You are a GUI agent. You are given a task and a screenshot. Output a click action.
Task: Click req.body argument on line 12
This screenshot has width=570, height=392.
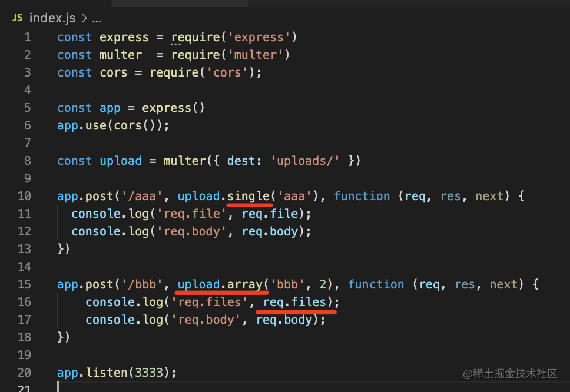point(270,231)
